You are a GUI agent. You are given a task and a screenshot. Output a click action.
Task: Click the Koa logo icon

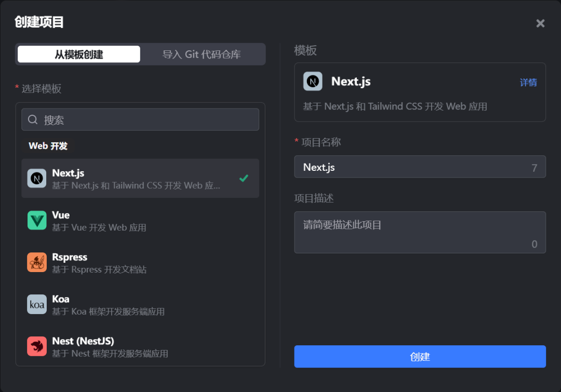(37, 305)
